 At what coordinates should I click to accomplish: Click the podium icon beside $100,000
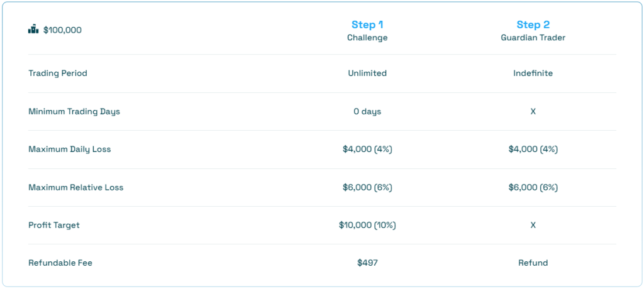[33, 30]
